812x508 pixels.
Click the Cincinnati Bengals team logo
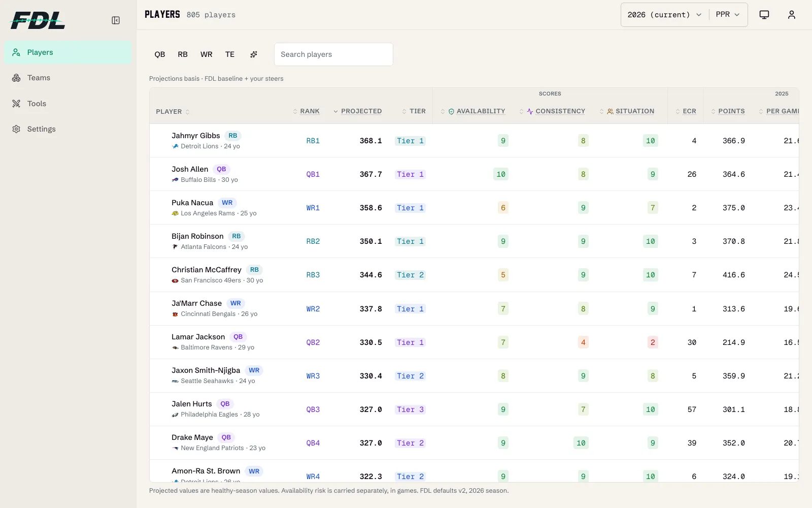click(x=175, y=314)
